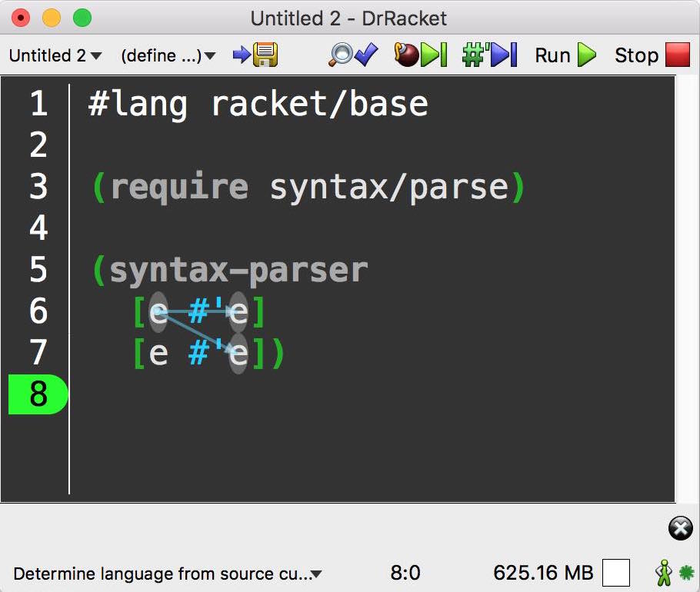Close the DrRacket window with red button
This screenshot has width=700, height=592.
(x=21, y=18)
